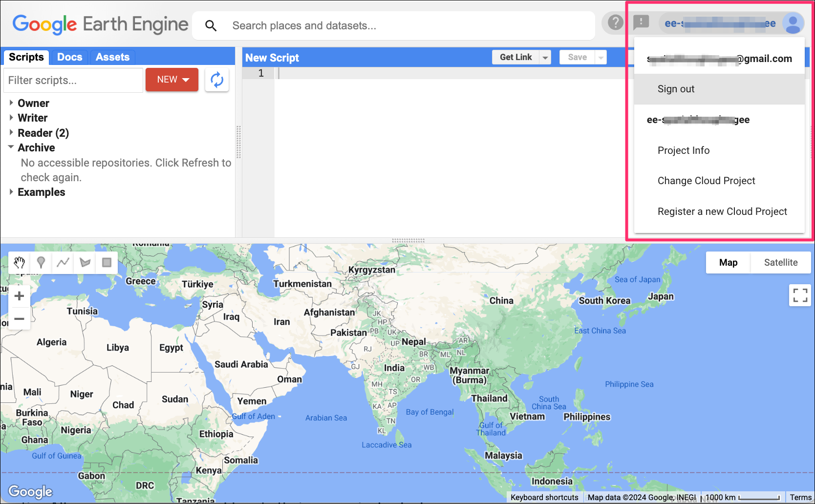Switch to the Docs tab
This screenshot has width=815, height=504.
69,57
